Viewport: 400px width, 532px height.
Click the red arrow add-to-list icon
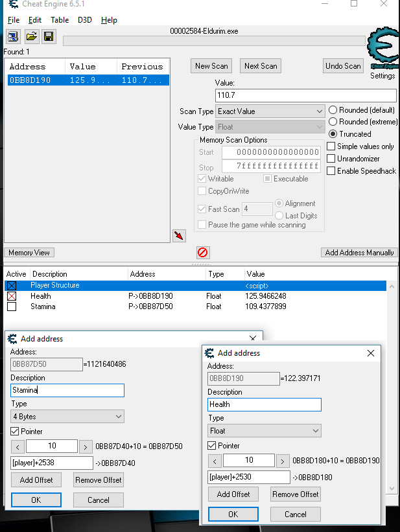click(180, 235)
